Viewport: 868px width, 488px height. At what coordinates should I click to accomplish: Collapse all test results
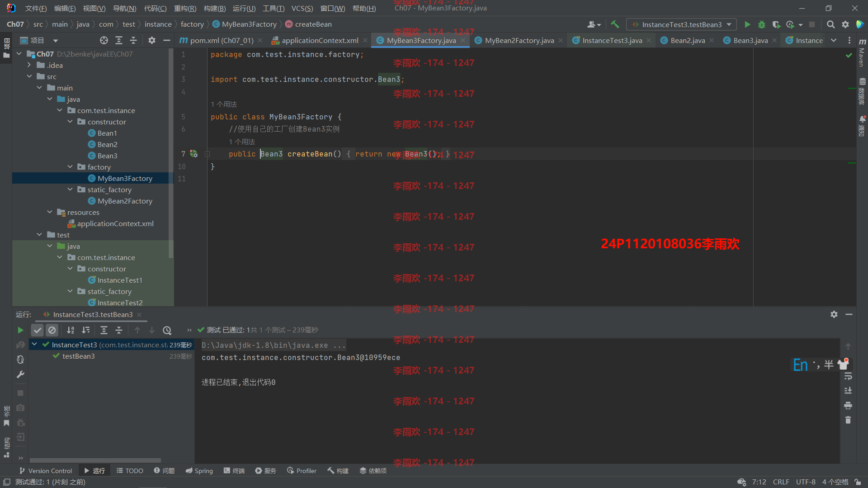click(x=119, y=330)
